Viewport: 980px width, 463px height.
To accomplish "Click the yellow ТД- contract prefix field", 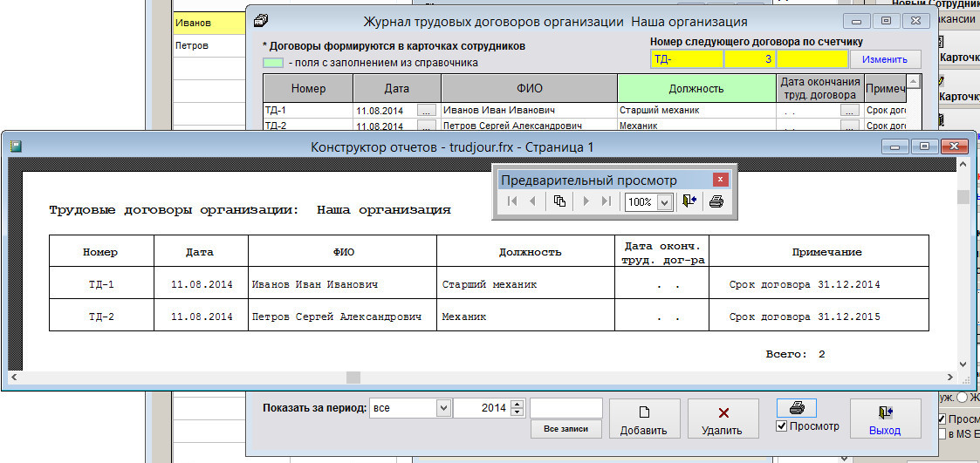I will tap(686, 59).
